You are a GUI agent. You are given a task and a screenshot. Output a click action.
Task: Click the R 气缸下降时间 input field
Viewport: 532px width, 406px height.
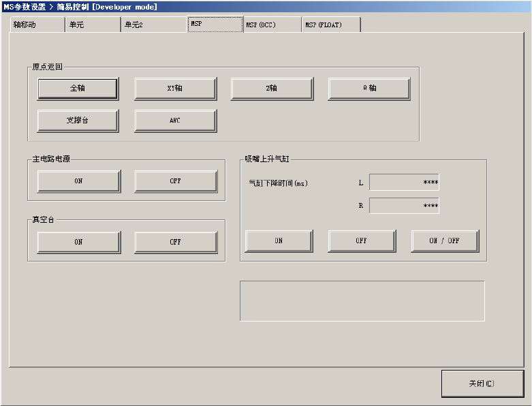404,206
